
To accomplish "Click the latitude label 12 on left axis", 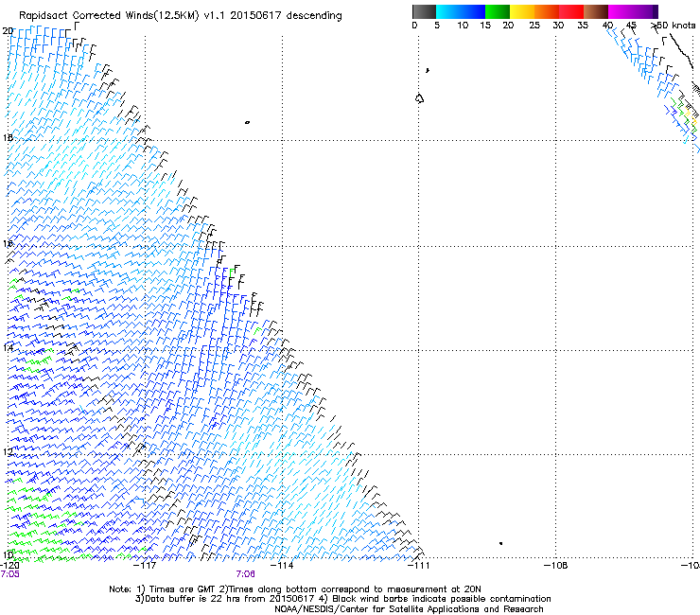I will point(8,451).
